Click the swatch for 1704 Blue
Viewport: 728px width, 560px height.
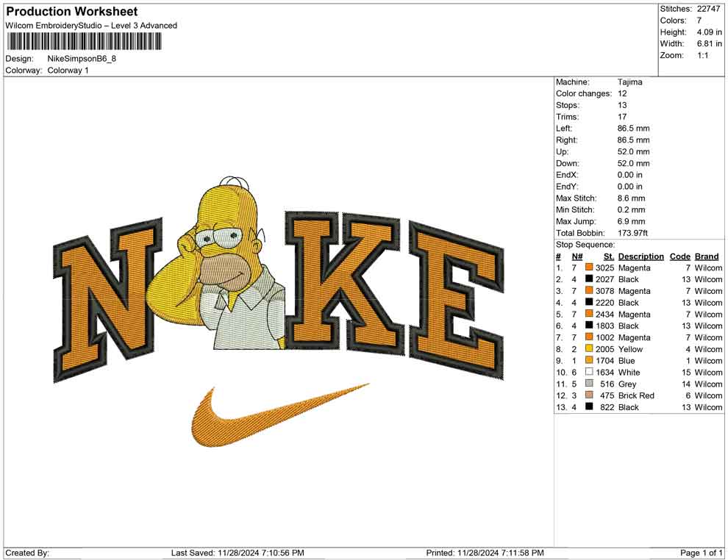point(589,360)
